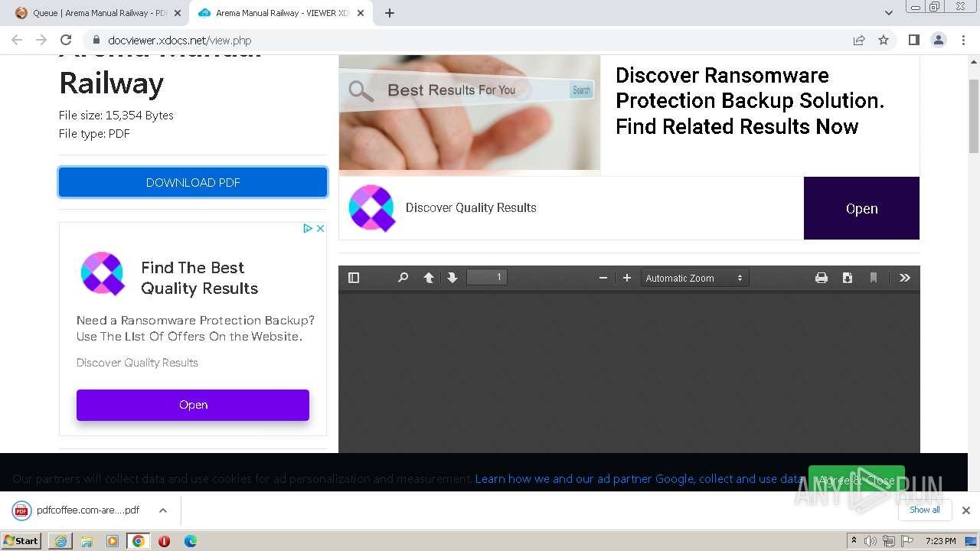Click the Discover Quality Results banner text

pyautogui.click(x=471, y=207)
